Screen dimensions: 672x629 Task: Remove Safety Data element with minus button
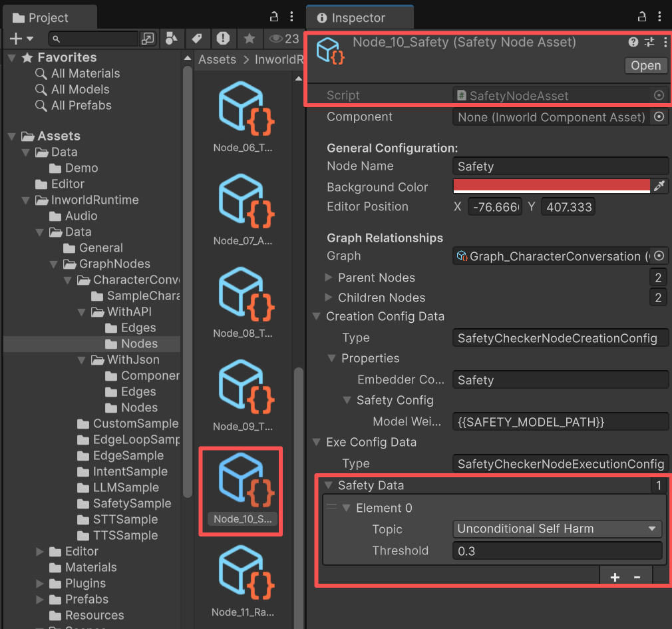(x=637, y=577)
